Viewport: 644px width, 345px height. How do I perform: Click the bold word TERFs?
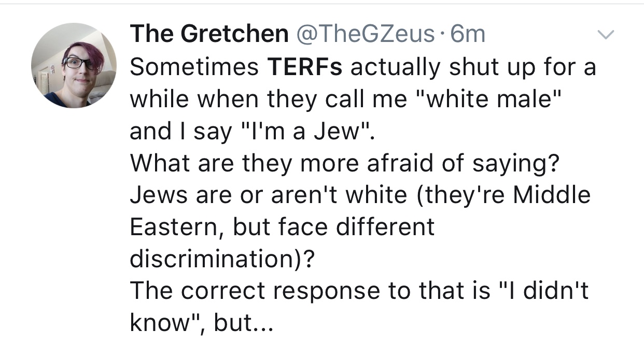point(304,67)
